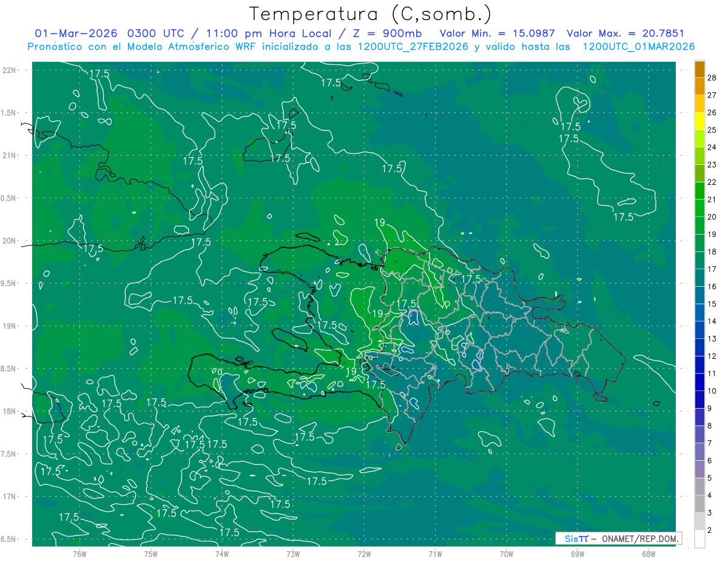
Task: Click the '19N' latitude axis label
Action: point(10,326)
